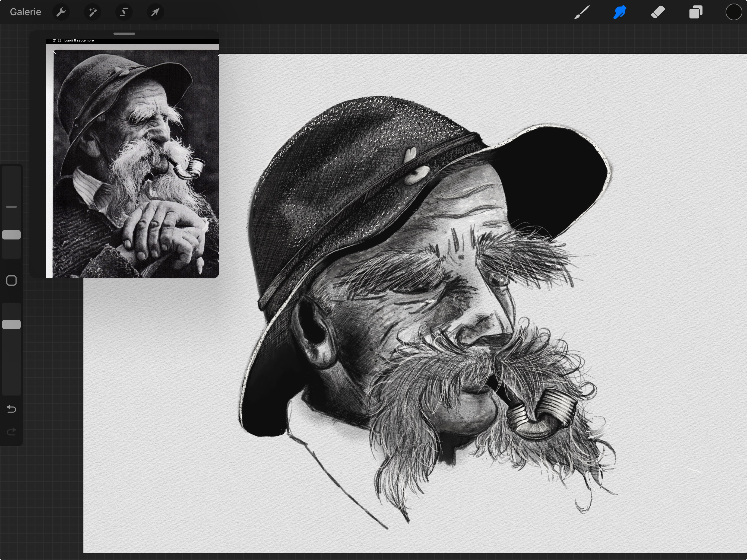Open the Adjustments magic wand menu
Viewport: 747px width, 560px height.
(x=93, y=12)
